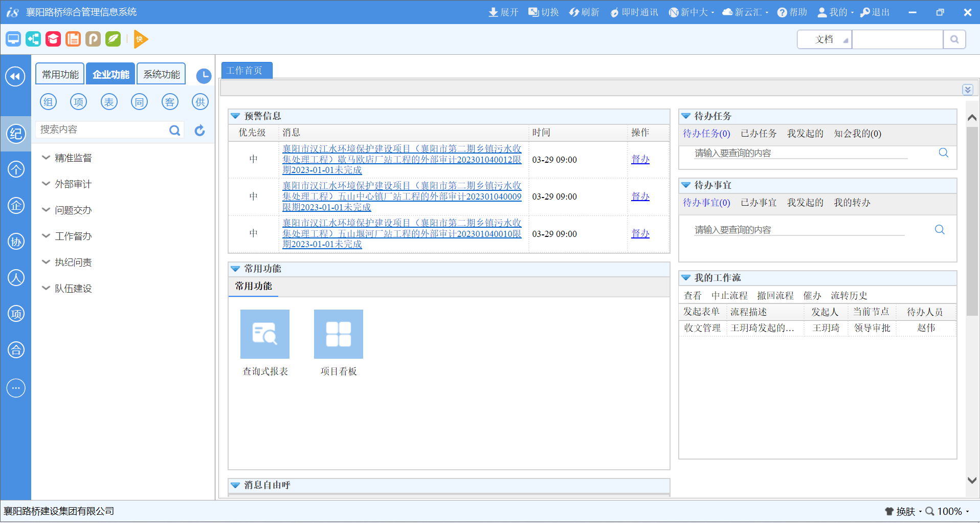The width and height of the screenshot is (980, 523).
Task: Open the 快 quick launch icon
Action: pyautogui.click(x=141, y=39)
